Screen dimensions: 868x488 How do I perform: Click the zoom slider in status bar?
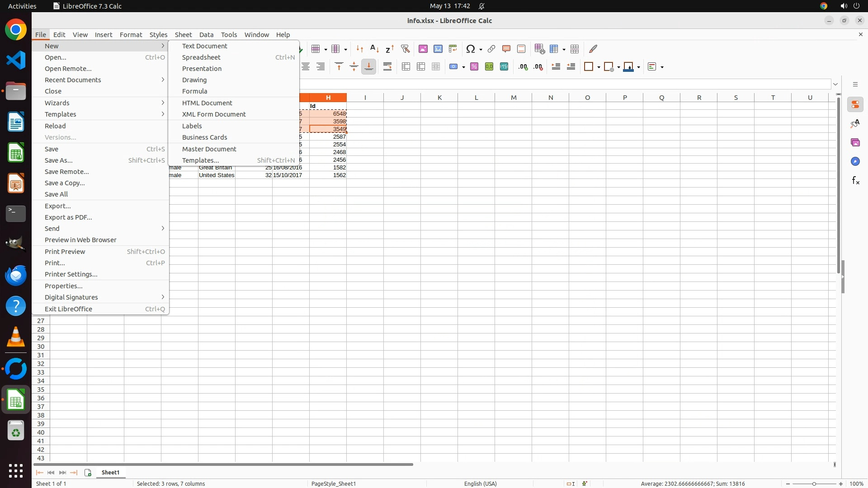[x=814, y=483]
